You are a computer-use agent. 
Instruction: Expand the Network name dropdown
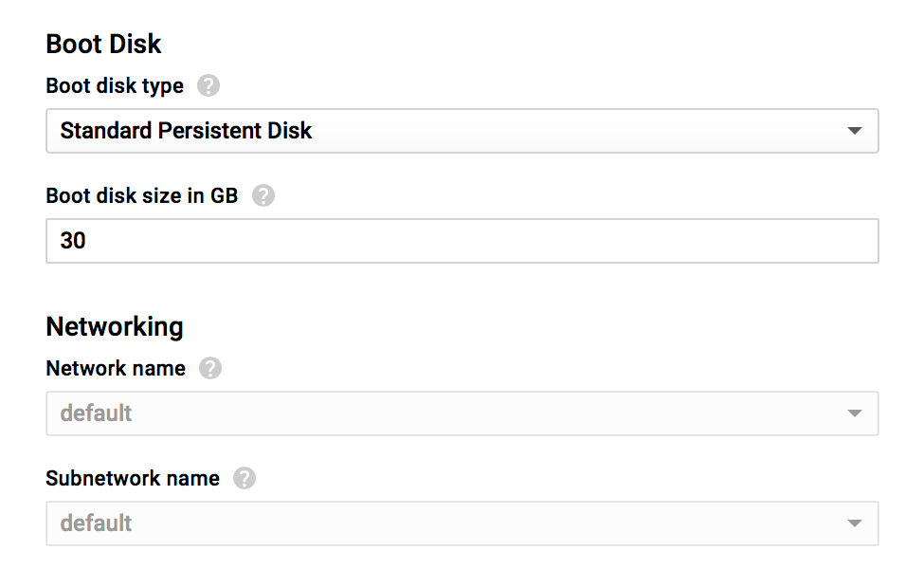(x=462, y=413)
